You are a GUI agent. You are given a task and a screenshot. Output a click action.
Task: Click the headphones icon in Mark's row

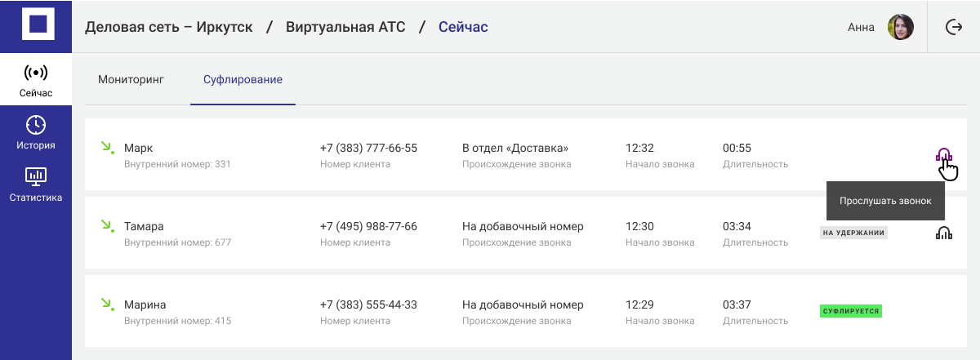coord(944,155)
